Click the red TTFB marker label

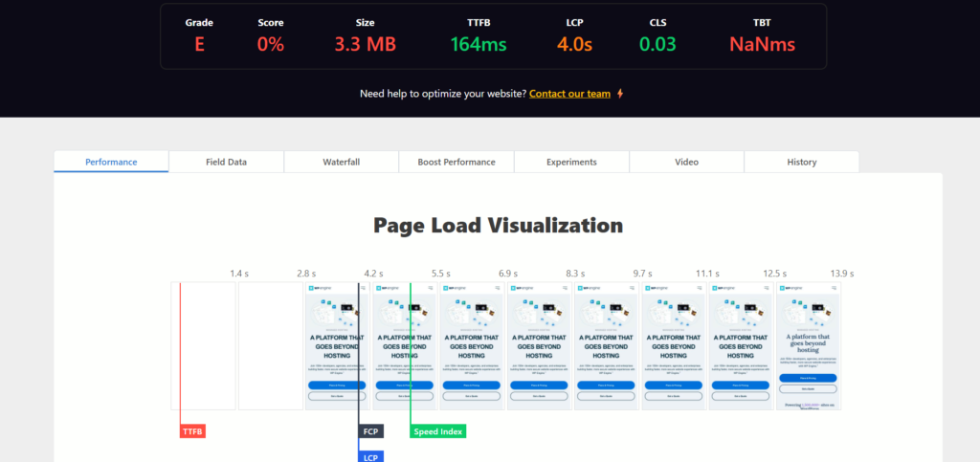[x=193, y=431]
